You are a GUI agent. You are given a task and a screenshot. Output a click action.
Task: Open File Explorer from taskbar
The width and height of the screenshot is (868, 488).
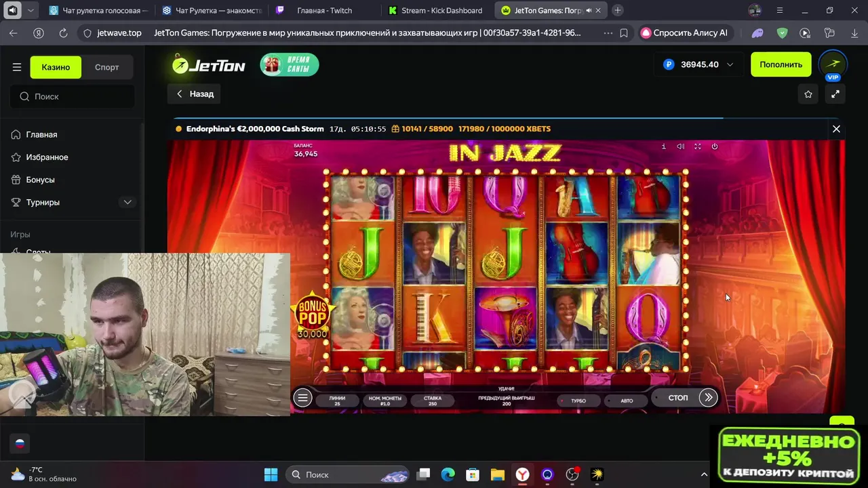click(498, 474)
